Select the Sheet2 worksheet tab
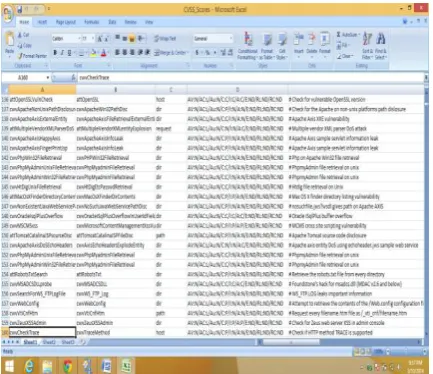 (49, 342)
